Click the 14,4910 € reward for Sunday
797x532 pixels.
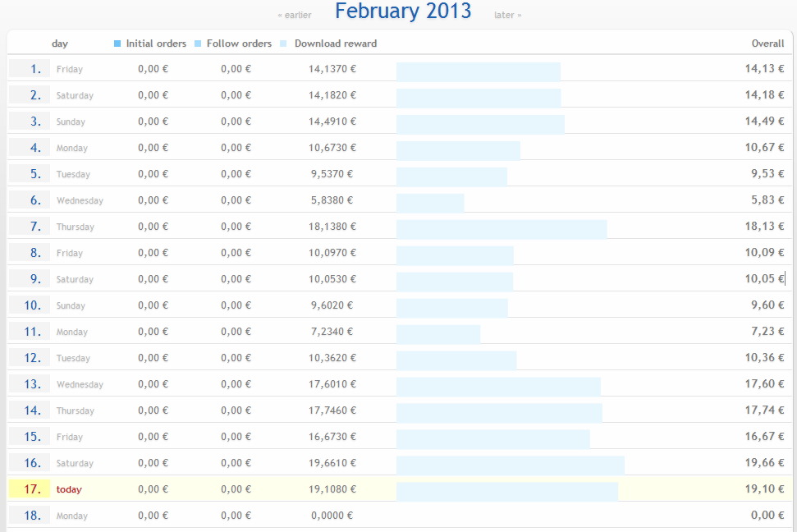pos(332,122)
